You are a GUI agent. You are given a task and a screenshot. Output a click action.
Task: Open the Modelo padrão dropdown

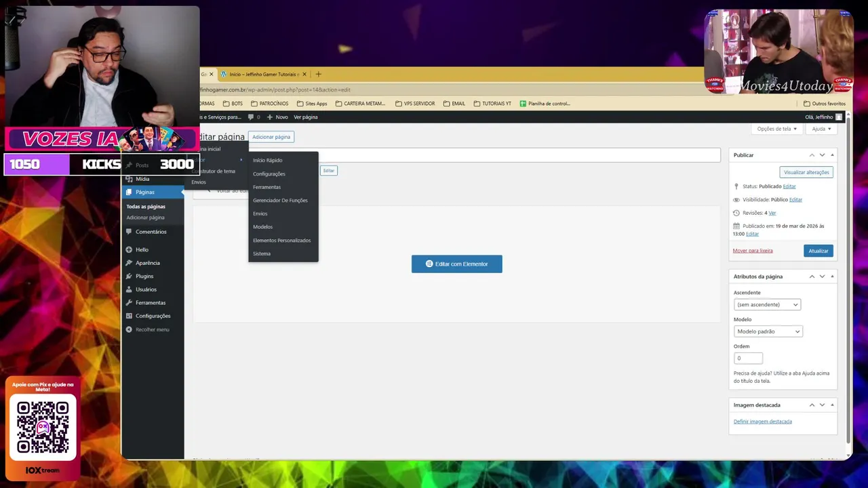point(768,331)
